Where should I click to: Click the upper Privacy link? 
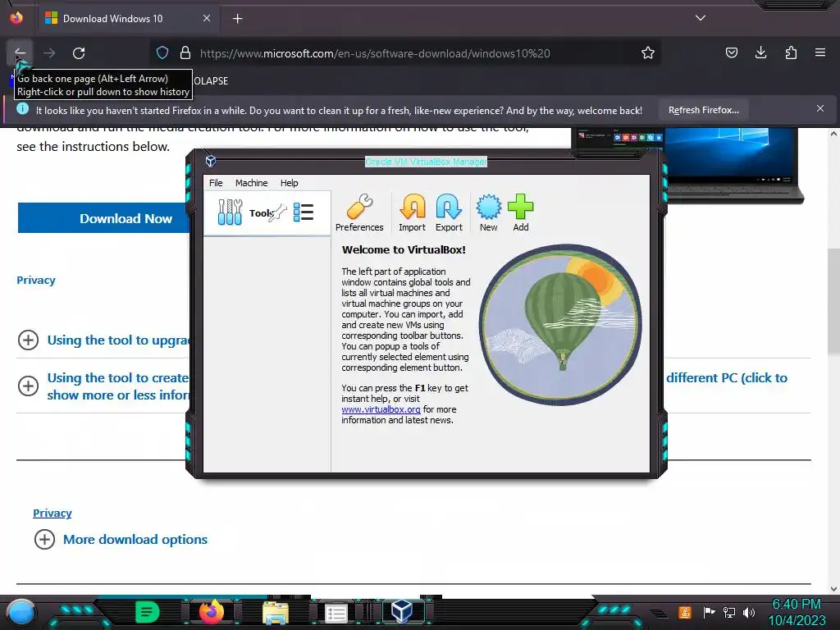tap(36, 281)
